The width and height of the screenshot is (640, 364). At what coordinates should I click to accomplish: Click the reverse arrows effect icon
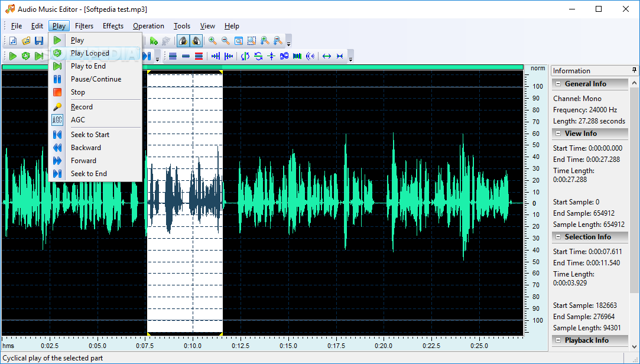[x=258, y=56]
